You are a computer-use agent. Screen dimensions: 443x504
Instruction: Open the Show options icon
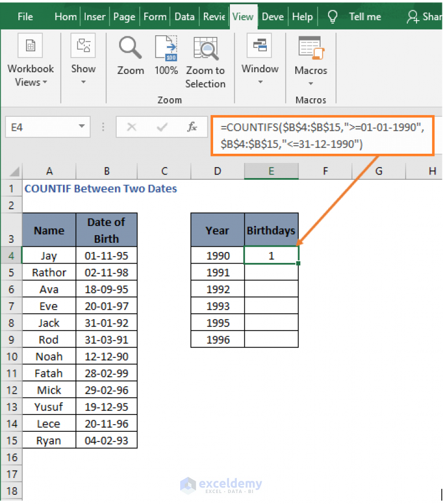pyautogui.click(x=83, y=46)
